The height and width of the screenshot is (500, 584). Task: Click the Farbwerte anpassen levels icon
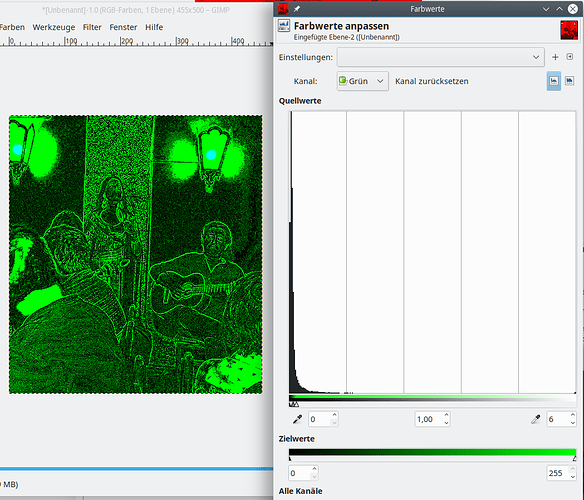point(284,26)
